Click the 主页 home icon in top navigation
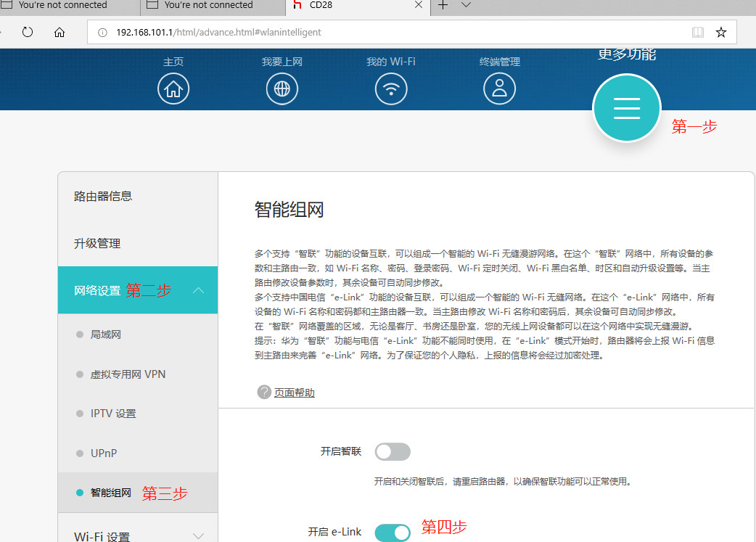756x542 pixels. pos(173,89)
